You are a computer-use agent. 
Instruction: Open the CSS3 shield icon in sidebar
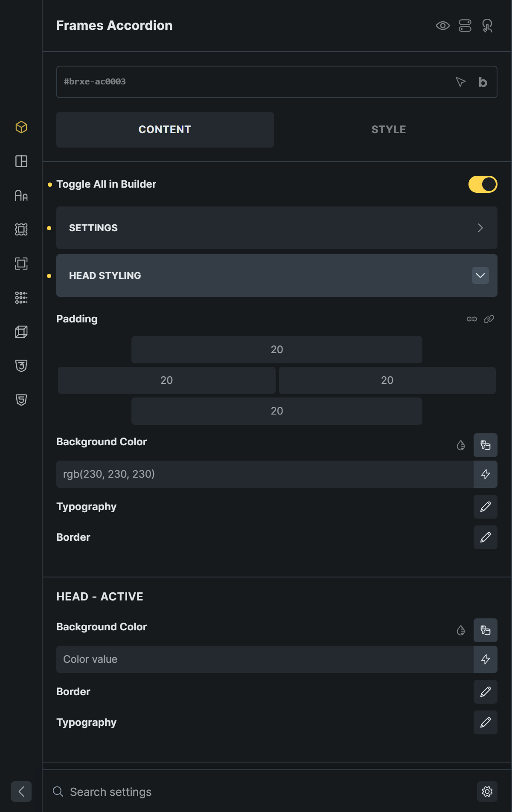tap(21, 366)
